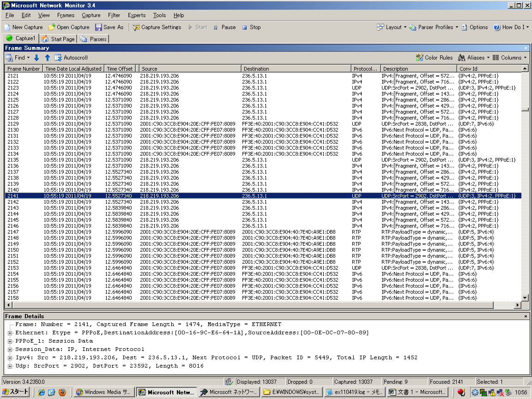The image size is (532, 399).
Task: Click the Save As floppy icon
Action: (98, 28)
